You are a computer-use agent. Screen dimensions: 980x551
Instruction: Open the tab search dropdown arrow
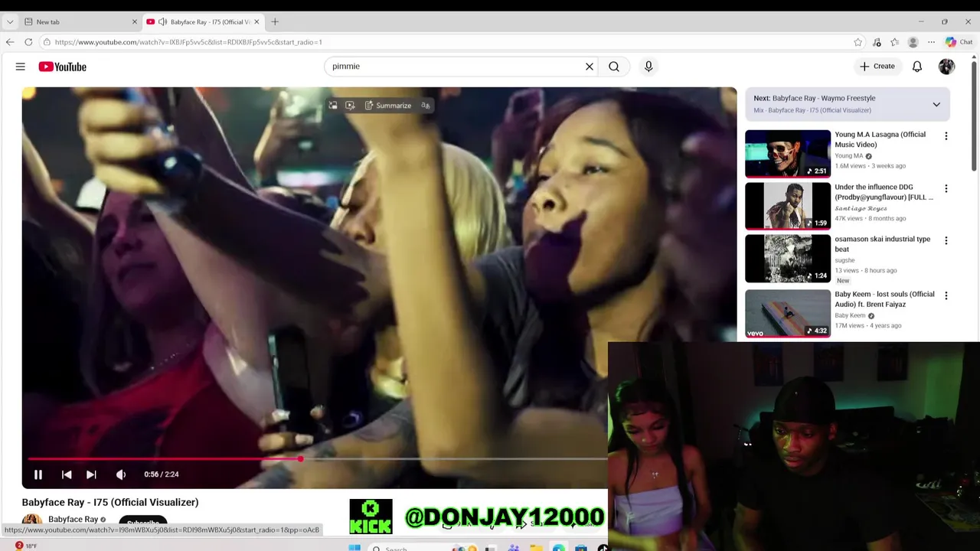tap(9, 21)
